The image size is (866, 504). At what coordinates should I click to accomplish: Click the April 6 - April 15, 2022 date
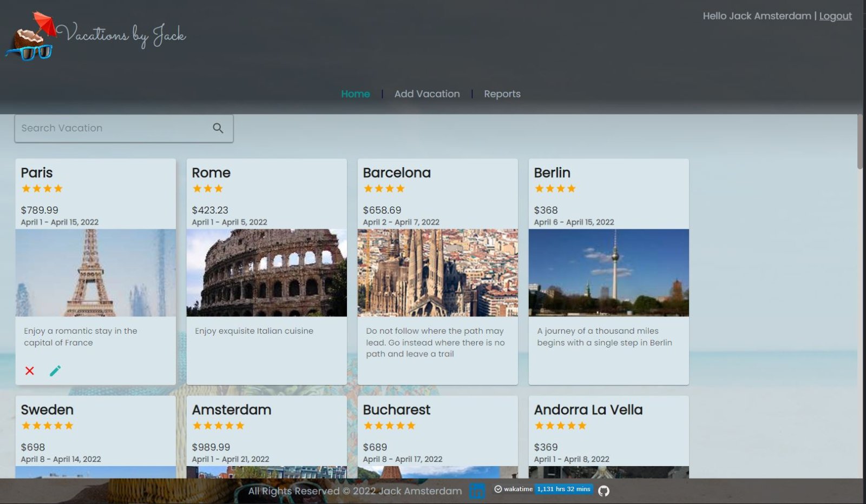coord(574,222)
